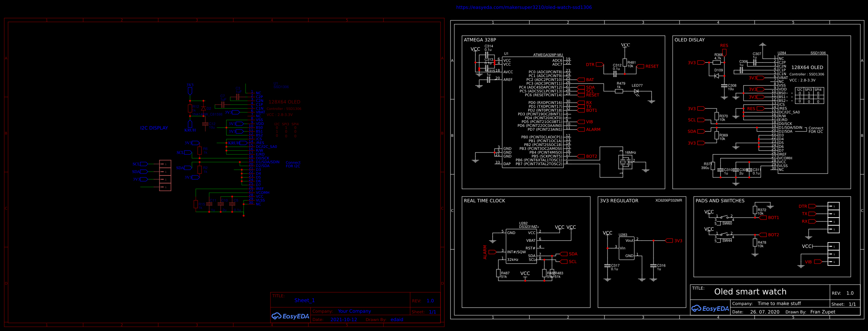Image resolution: width=868 pixels, height=331 pixels.
Task: Click the EasyEDA logo in left title block
Action: [290, 316]
